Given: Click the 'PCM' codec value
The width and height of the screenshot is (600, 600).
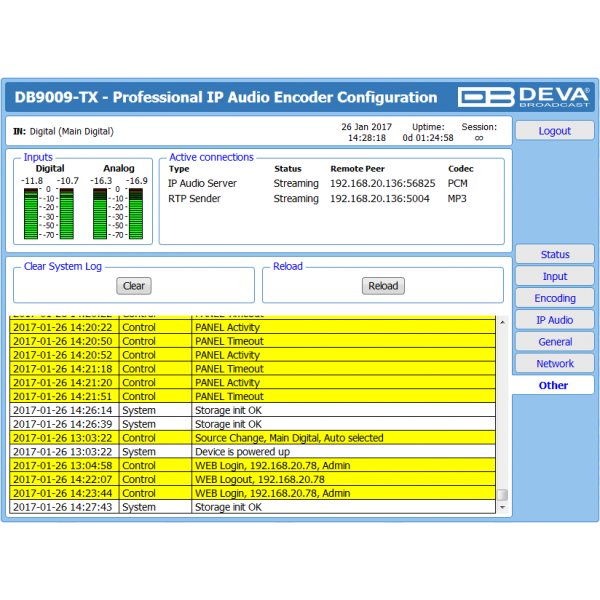Looking at the screenshot, I should tap(457, 184).
